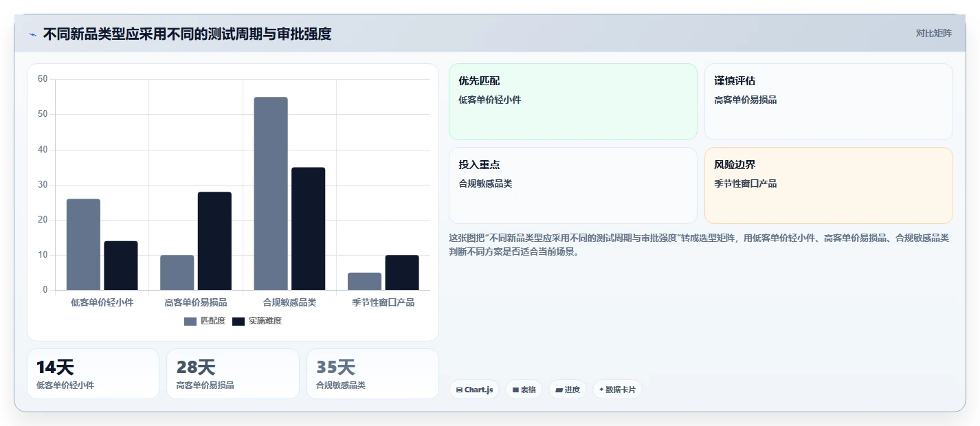Click 实施难度 bar for 低客单价轻小件
980x426 pixels.
pos(121,265)
